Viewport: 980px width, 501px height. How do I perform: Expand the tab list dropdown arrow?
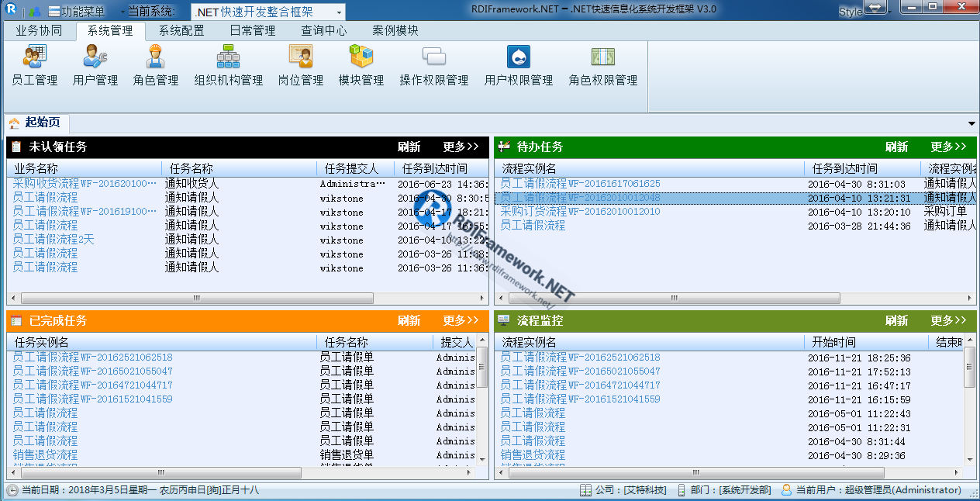[972, 124]
